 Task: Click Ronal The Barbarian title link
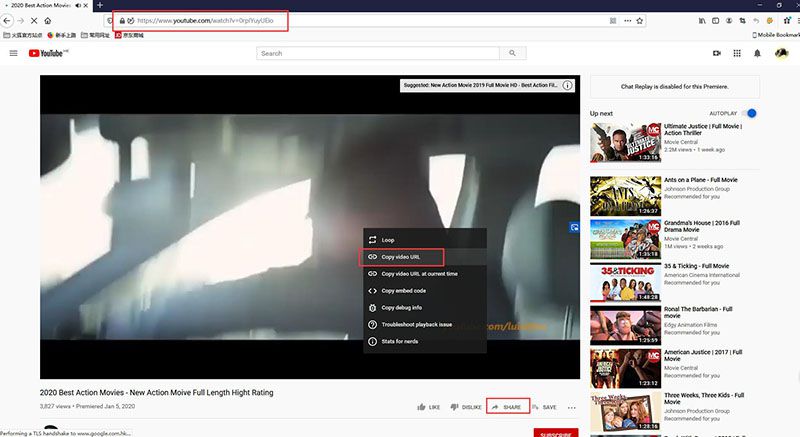tap(698, 313)
